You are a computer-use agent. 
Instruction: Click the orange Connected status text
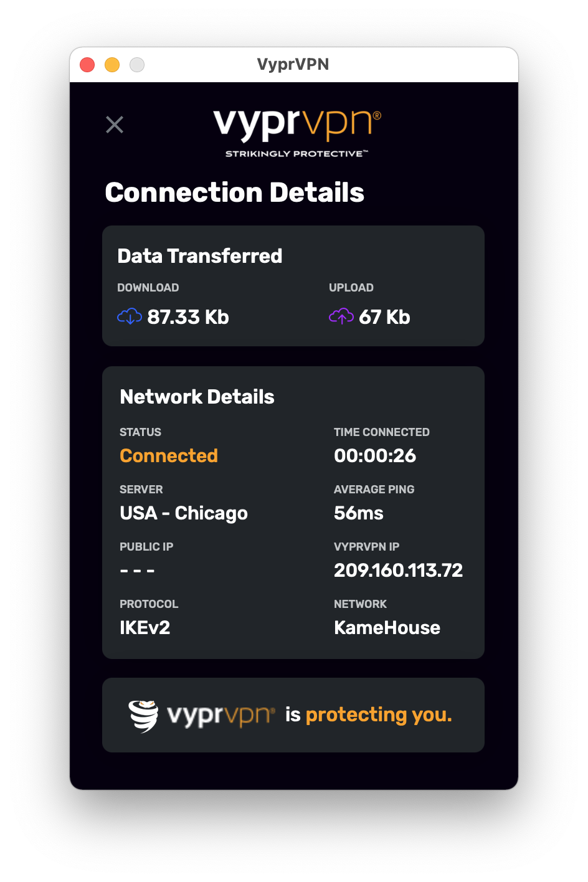point(169,456)
